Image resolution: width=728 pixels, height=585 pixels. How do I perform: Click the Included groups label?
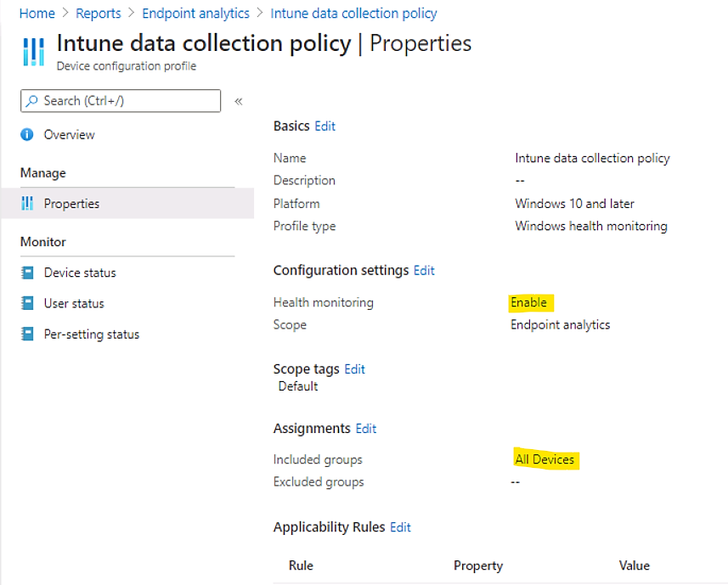click(318, 459)
